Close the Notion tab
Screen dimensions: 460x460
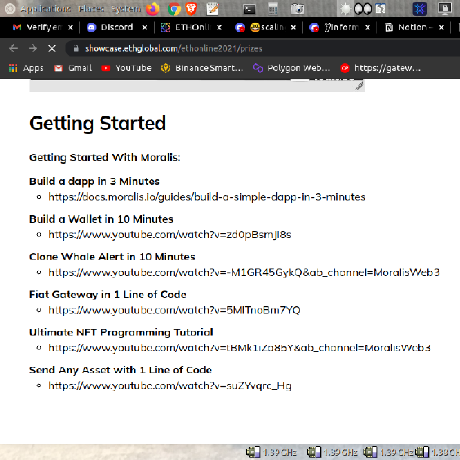point(441,28)
